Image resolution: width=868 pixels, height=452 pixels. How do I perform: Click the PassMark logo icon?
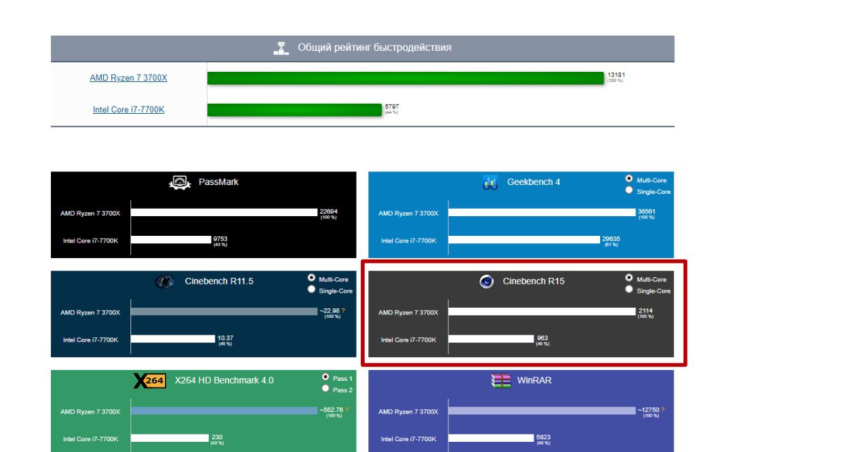pos(180,182)
